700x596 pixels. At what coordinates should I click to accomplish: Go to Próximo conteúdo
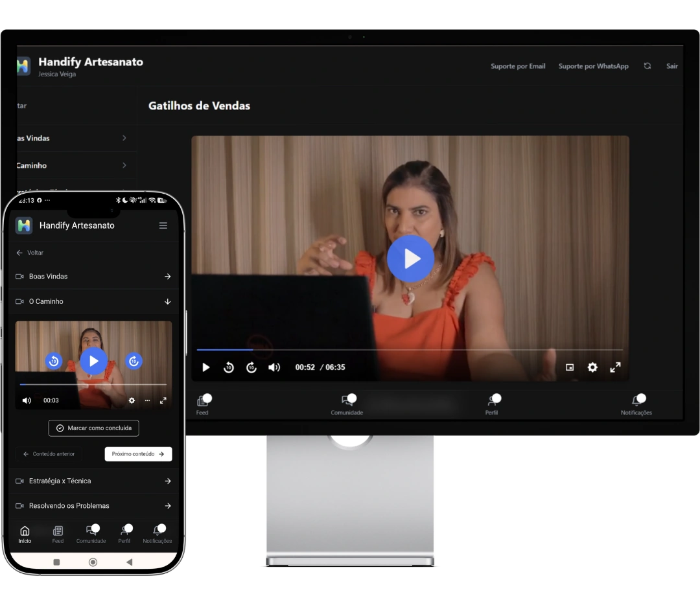pos(139,453)
